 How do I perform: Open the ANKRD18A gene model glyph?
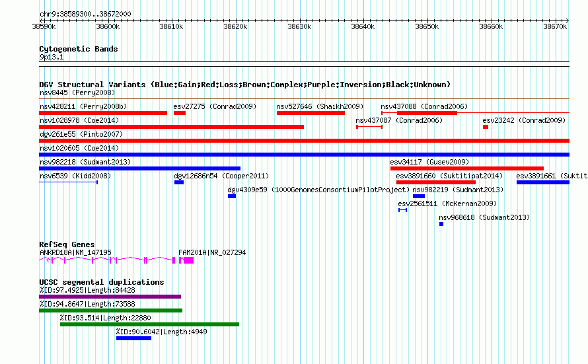pos(107,260)
